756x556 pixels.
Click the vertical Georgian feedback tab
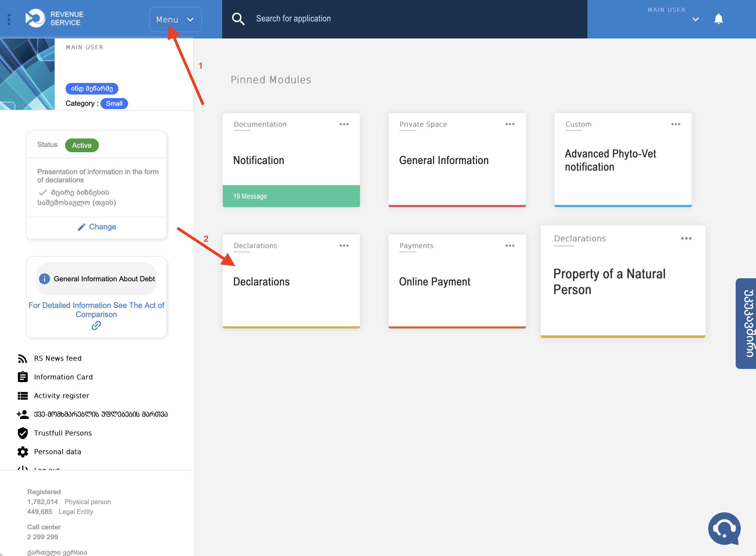(x=746, y=323)
